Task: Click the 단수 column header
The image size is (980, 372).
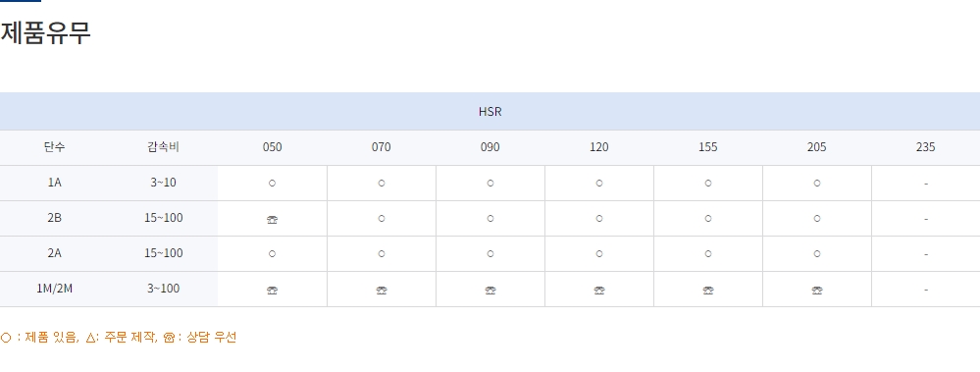Action: click(54, 147)
